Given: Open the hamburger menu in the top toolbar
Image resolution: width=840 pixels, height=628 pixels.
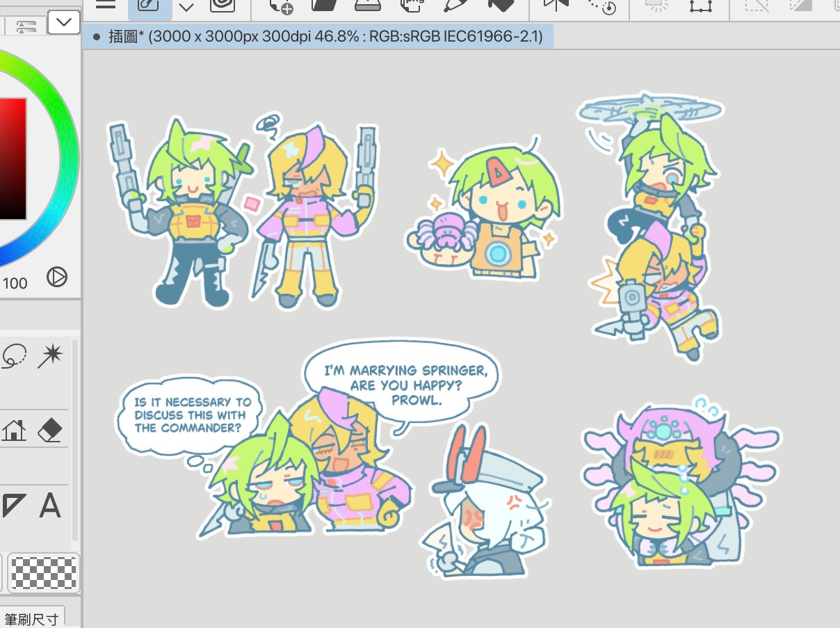Looking at the screenshot, I should click(x=105, y=4).
